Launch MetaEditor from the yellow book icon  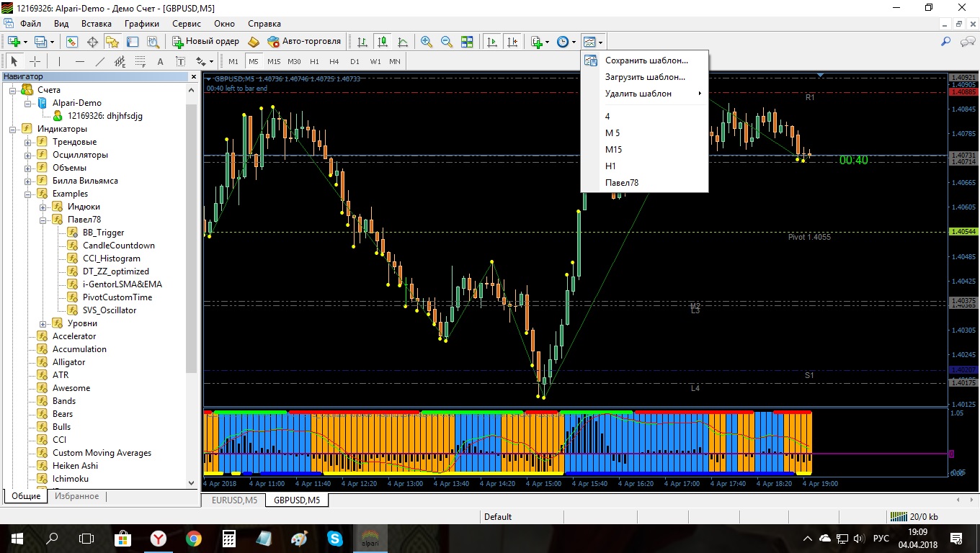click(x=253, y=42)
